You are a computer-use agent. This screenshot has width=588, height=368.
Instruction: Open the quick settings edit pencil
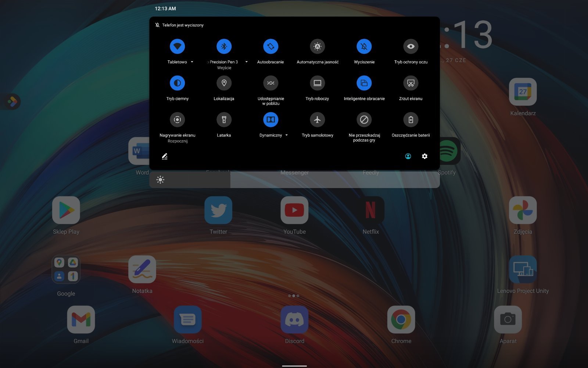coord(165,157)
